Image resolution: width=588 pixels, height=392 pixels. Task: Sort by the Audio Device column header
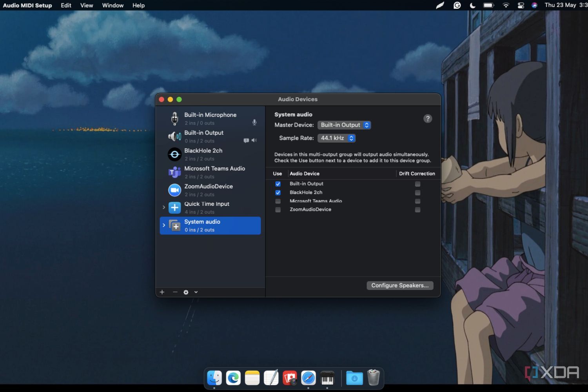305,174
